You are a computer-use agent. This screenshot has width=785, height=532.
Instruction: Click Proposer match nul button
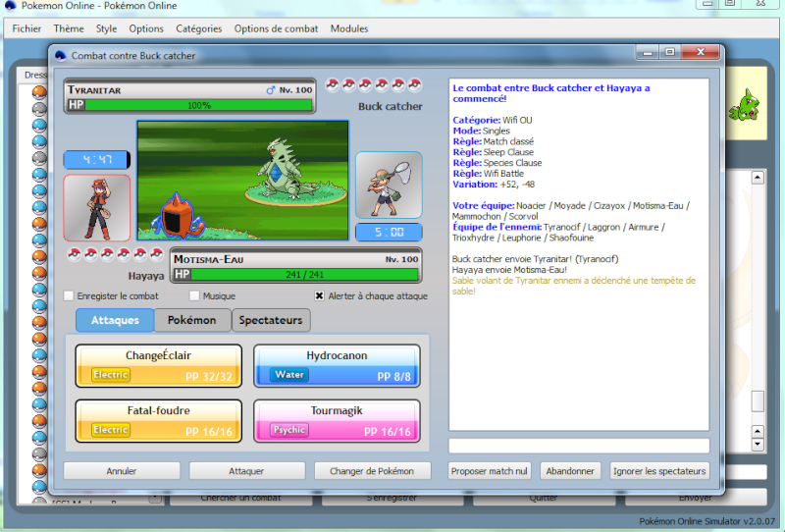pos(489,471)
